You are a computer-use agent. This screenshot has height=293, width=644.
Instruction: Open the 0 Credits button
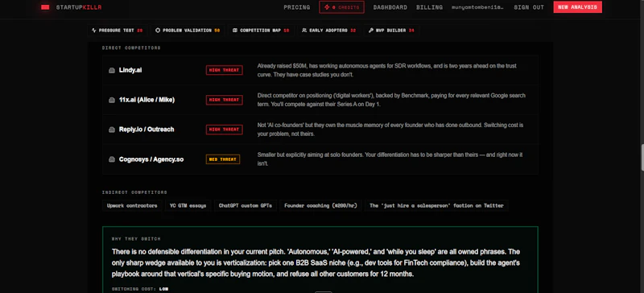[341, 7]
